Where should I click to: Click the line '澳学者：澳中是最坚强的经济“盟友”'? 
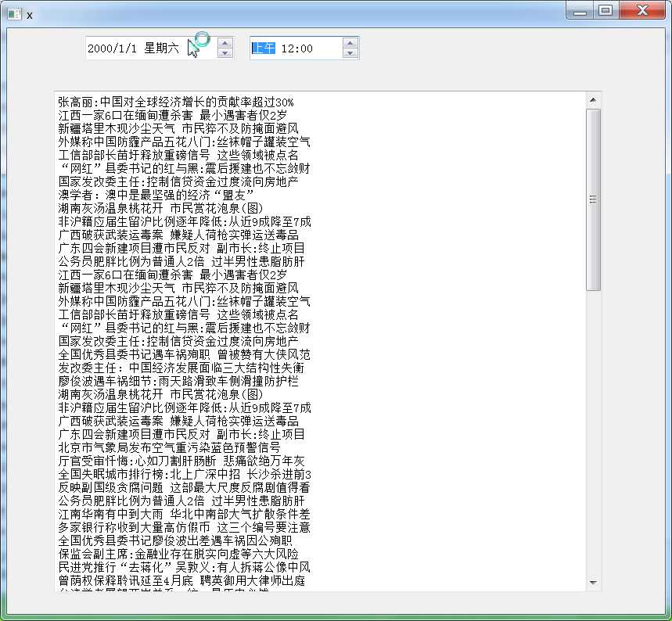coord(156,195)
